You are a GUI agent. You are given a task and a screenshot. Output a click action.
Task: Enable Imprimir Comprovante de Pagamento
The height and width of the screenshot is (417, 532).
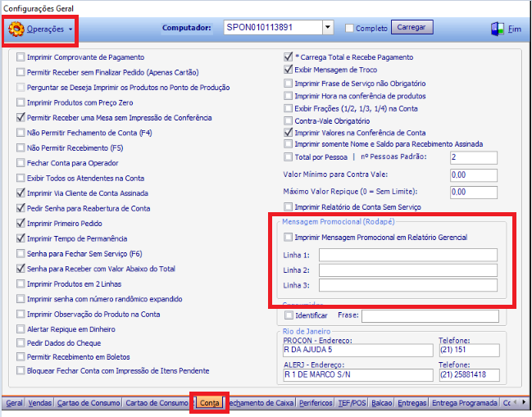[20, 57]
